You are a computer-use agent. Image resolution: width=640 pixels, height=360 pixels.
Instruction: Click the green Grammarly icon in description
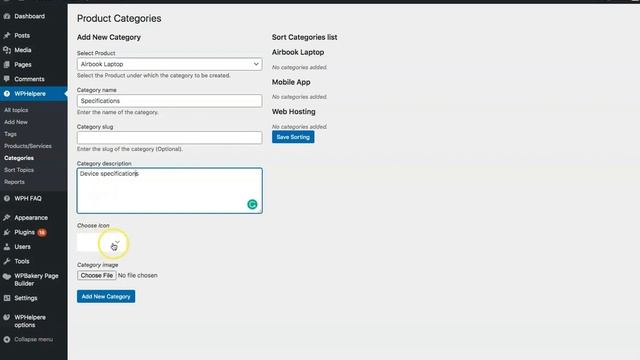coord(252,204)
